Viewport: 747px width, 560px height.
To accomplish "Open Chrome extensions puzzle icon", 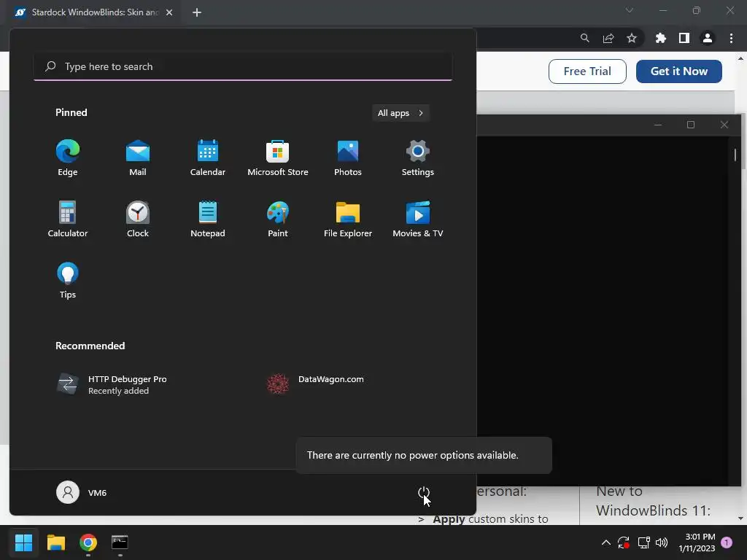I will (661, 38).
